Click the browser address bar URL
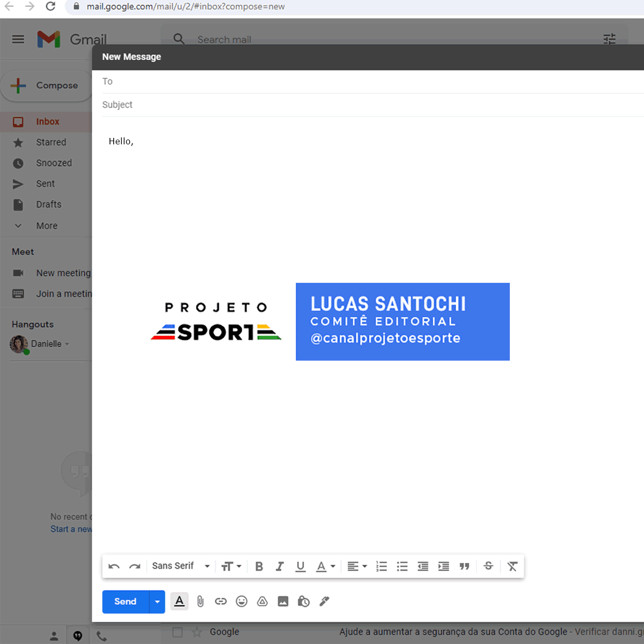Viewport: 644px width, 644px height. pyautogui.click(x=186, y=7)
